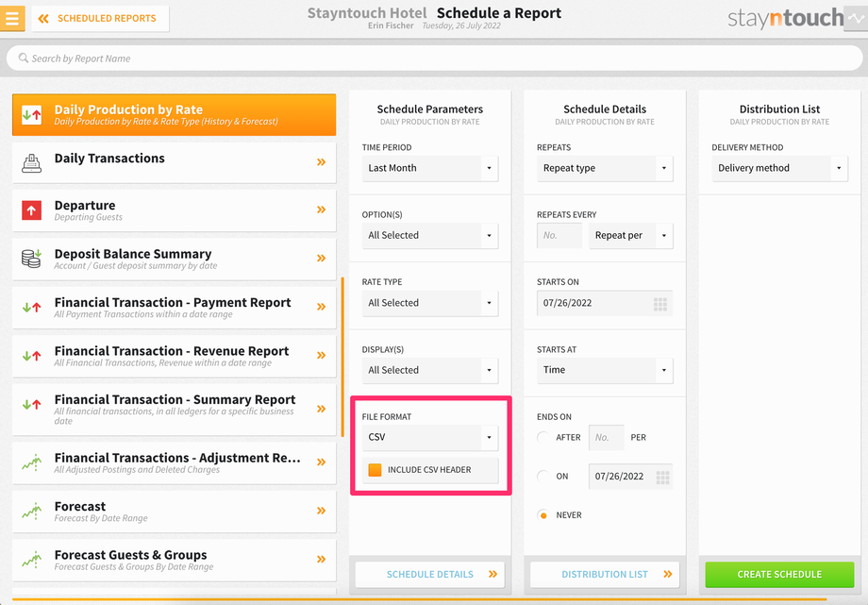
Task: Open the Delivery method dropdown
Action: (779, 168)
